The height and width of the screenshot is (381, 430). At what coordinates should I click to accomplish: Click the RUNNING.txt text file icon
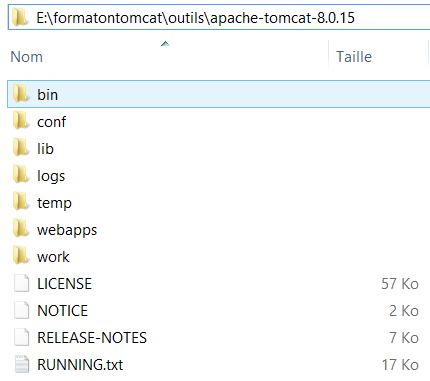(x=22, y=364)
